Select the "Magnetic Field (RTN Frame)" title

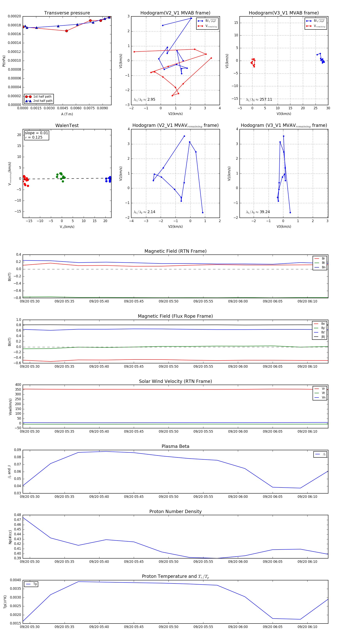point(175,251)
